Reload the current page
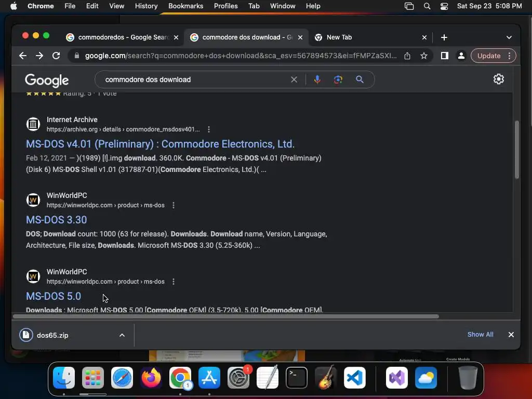The image size is (532, 399). click(56, 56)
